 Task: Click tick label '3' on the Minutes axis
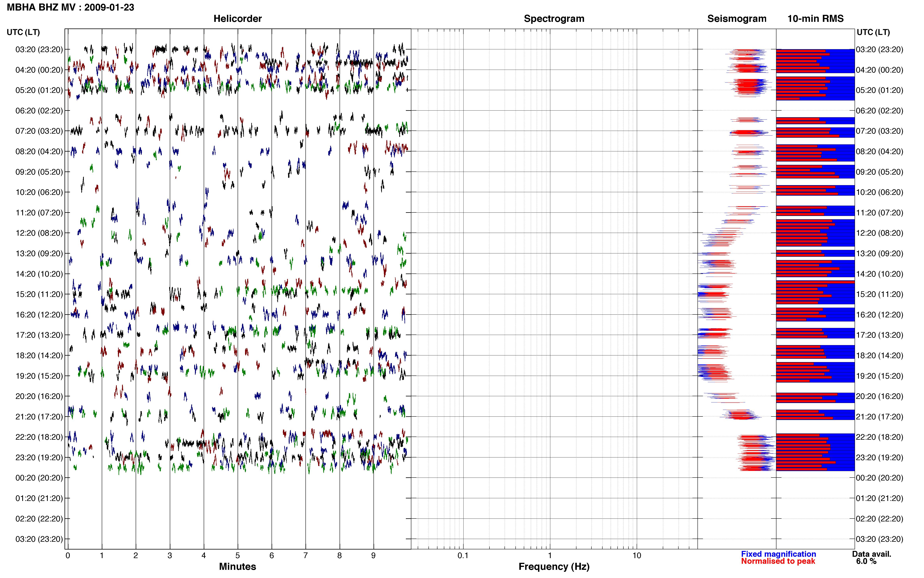170,555
